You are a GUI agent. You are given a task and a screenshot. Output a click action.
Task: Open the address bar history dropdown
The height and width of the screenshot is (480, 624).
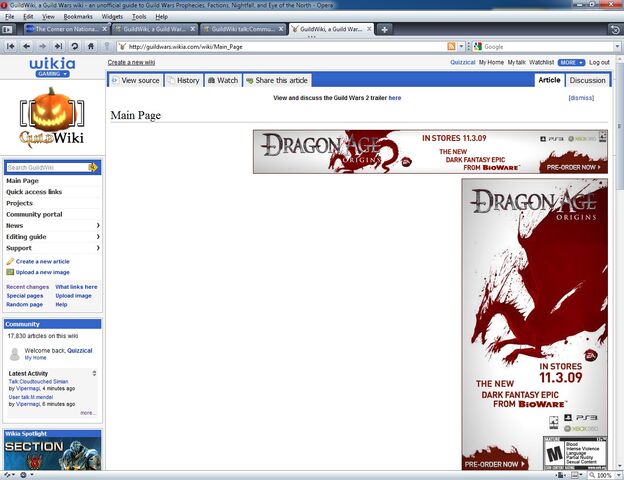[461, 47]
